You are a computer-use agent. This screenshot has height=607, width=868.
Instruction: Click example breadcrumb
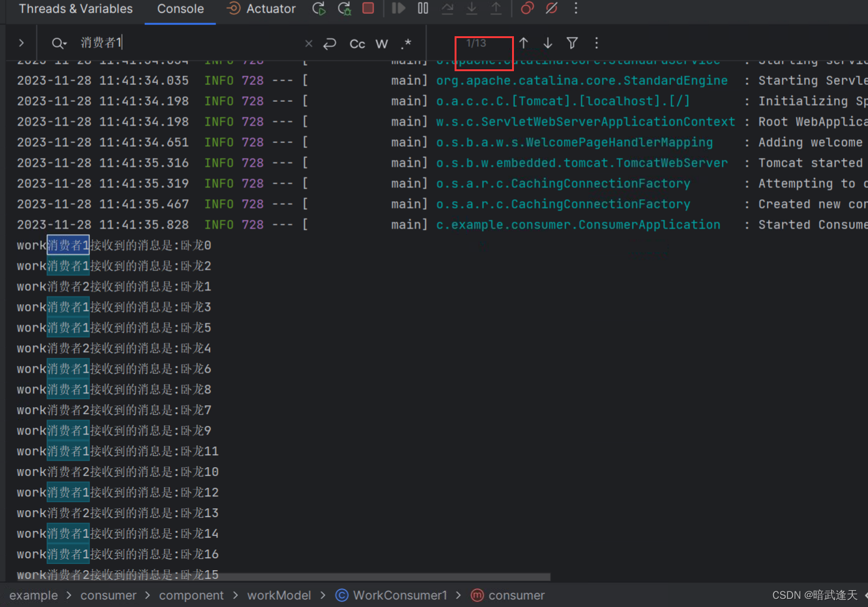click(x=34, y=596)
